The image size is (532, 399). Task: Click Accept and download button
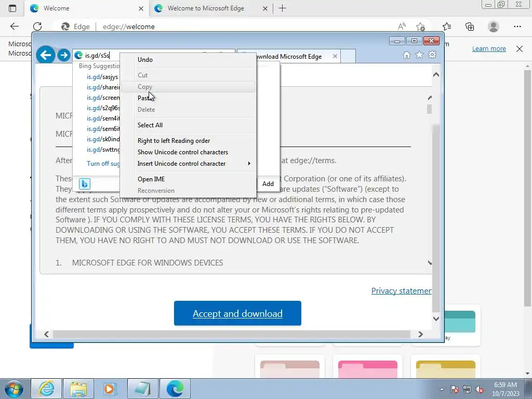point(237,313)
